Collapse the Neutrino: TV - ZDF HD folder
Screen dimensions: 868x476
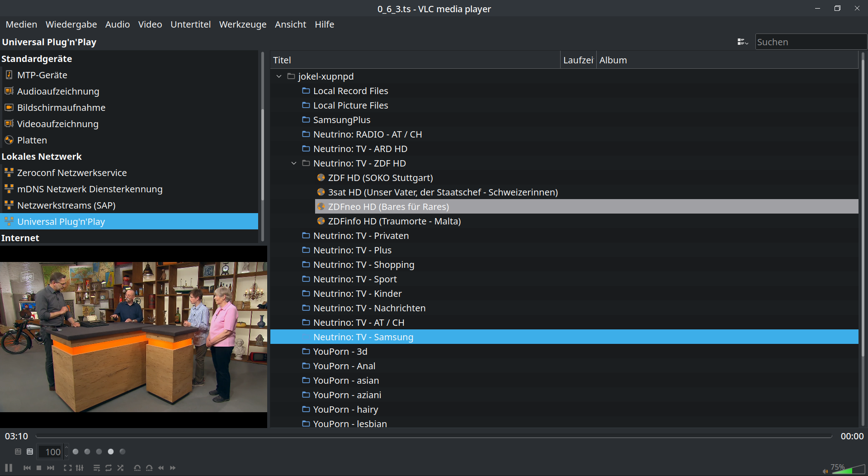click(x=294, y=163)
